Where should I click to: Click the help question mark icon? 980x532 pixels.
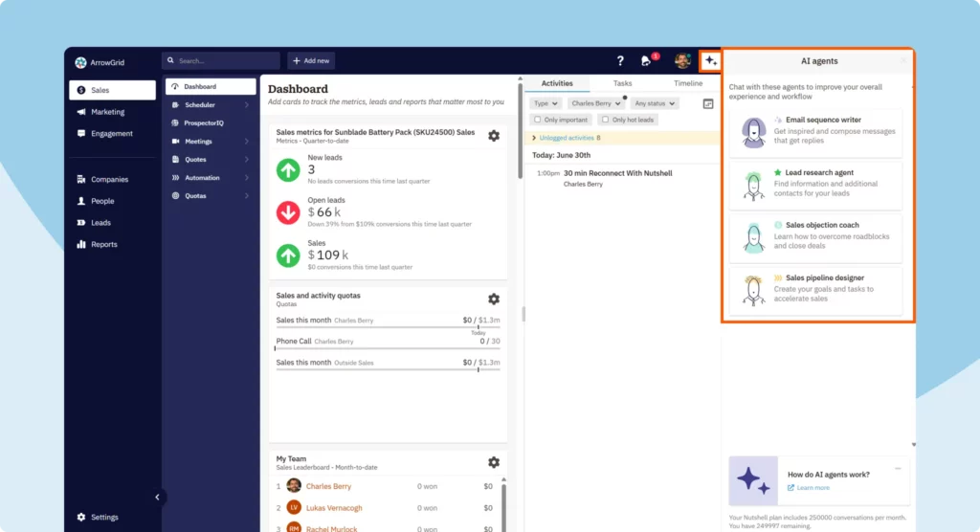[620, 61]
